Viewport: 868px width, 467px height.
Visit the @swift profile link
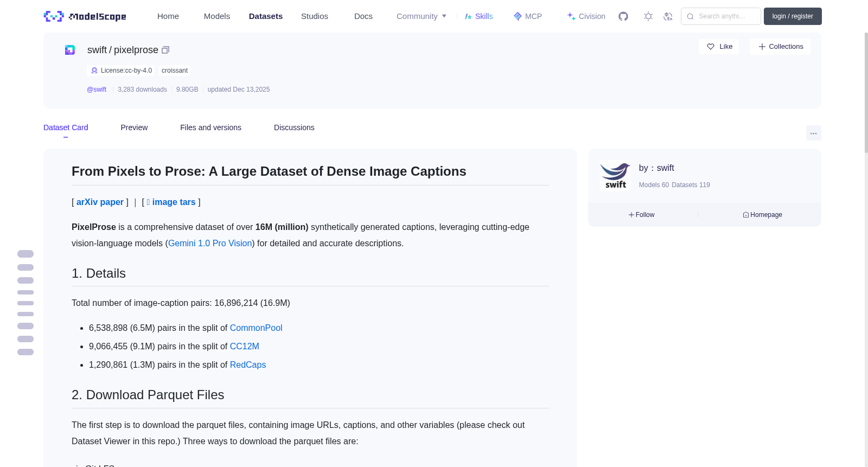[97, 89]
